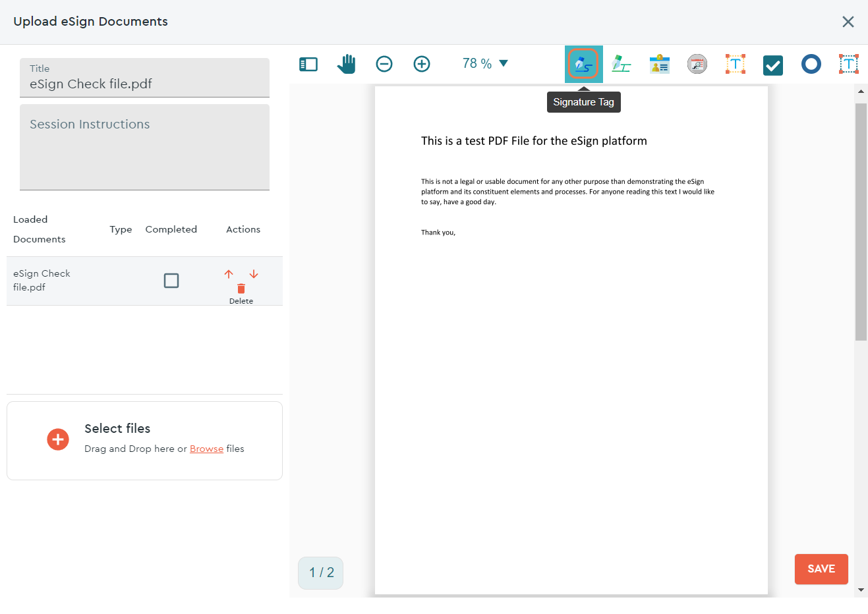Click the scrollbar down arrow
868x614 pixels.
861,590
